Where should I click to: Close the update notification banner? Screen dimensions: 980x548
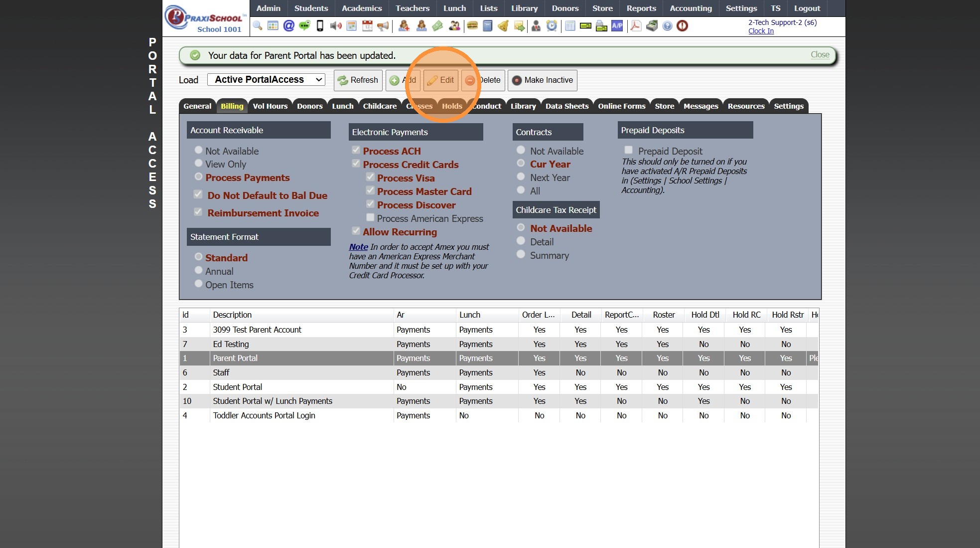[x=820, y=55]
